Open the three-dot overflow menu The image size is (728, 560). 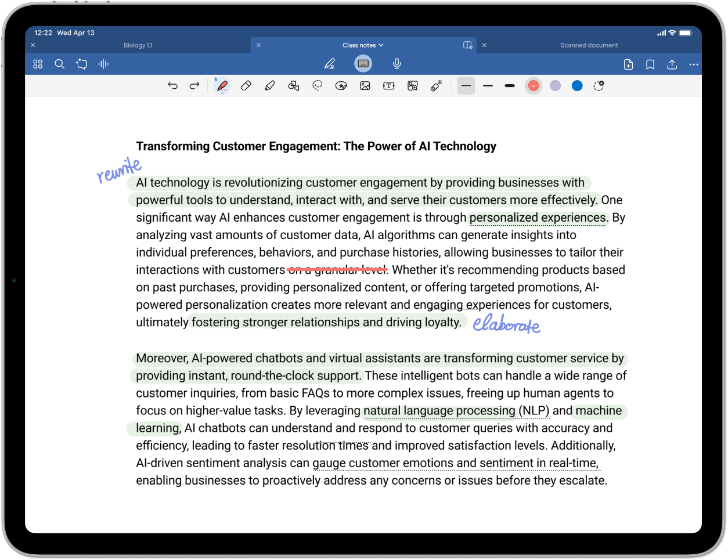pos(694,64)
